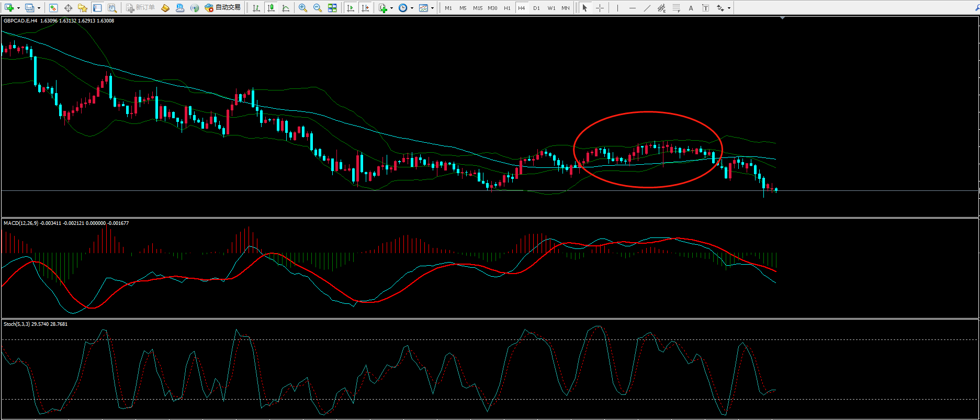The image size is (980, 420).
Task: Toggle candlestick chart mode
Action: click(x=271, y=8)
